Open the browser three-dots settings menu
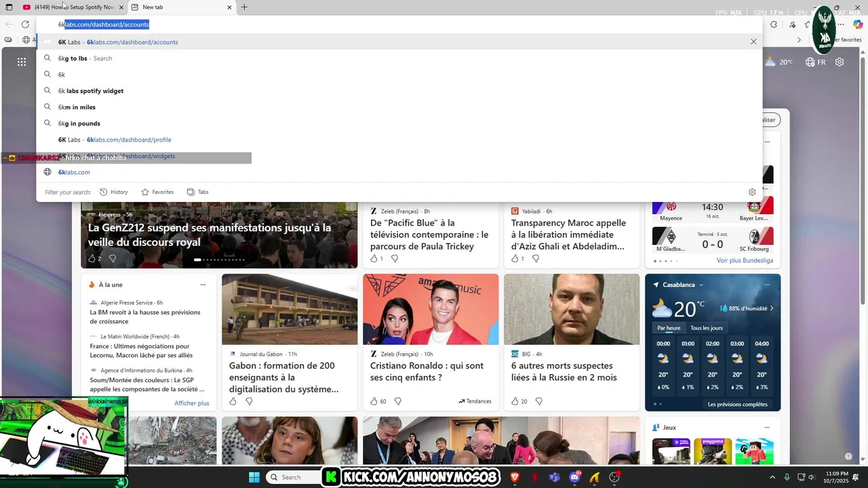The width and height of the screenshot is (868, 488). point(841,24)
